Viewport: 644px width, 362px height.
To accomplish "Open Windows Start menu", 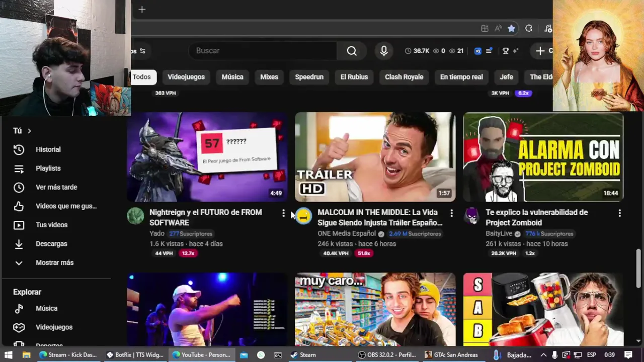I will pyautogui.click(x=8, y=355).
